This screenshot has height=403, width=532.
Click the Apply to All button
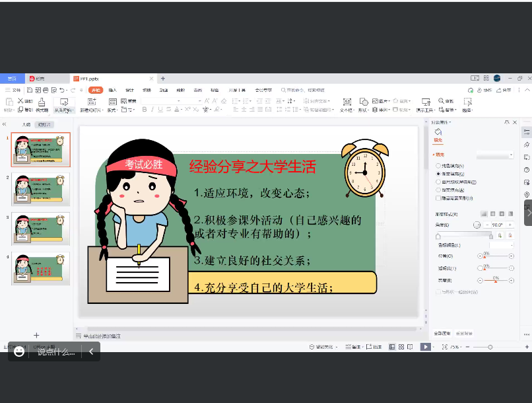point(442,333)
